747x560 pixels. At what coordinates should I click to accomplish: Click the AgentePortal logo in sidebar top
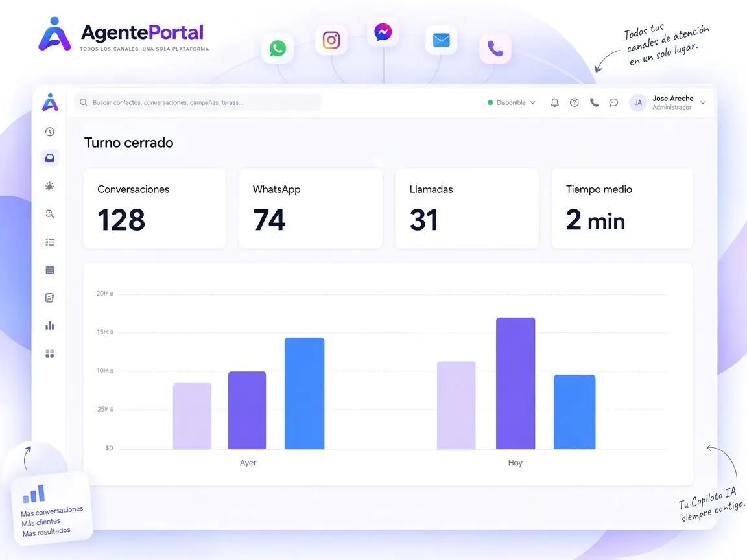(x=50, y=102)
